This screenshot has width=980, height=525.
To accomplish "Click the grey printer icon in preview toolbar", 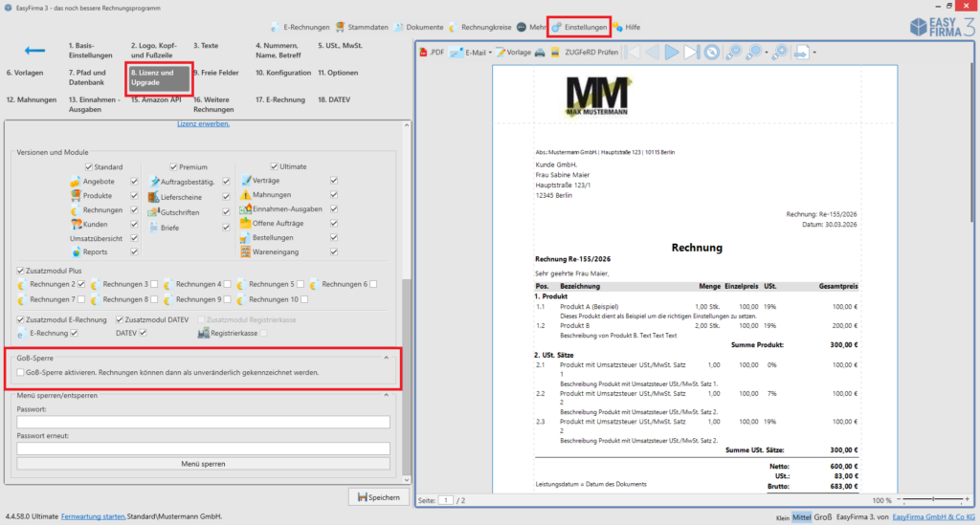I will pos(540,53).
